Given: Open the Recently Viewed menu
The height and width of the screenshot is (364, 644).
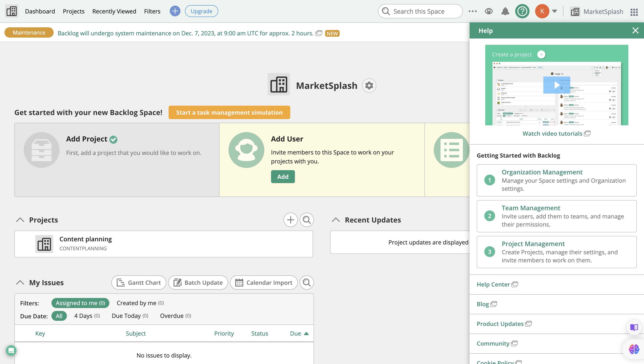Looking at the screenshot, I should 114,11.
